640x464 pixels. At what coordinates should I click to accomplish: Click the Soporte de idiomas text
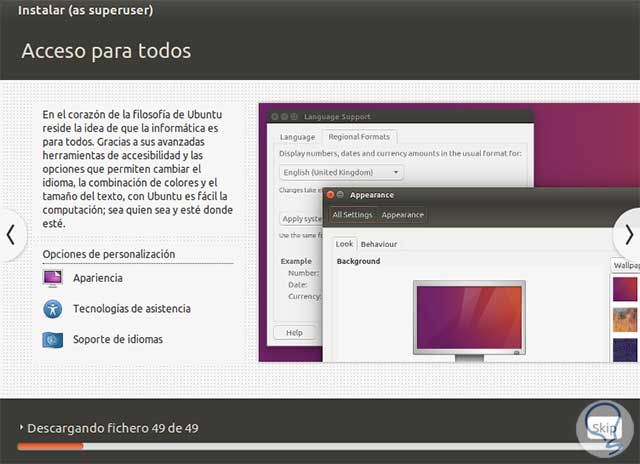pos(118,339)
